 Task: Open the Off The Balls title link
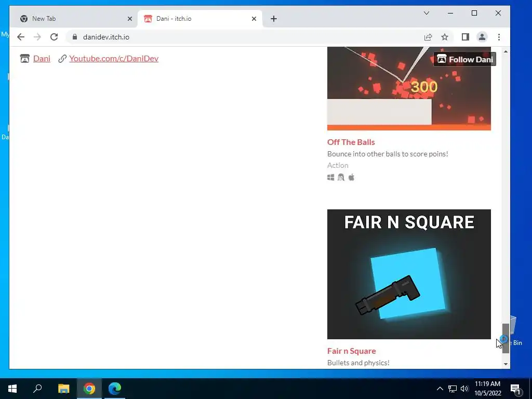click(351, 142)
